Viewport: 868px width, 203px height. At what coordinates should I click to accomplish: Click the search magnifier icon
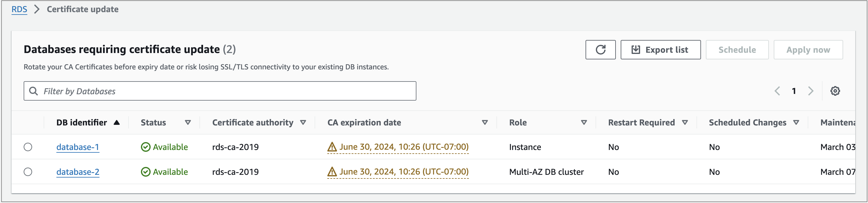pyautogui.click(x=33, y=91)
